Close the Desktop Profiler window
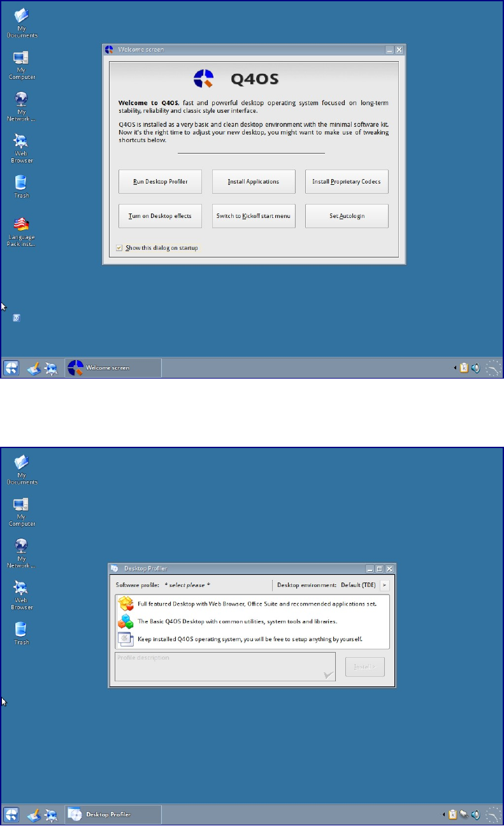 (390, 569)
